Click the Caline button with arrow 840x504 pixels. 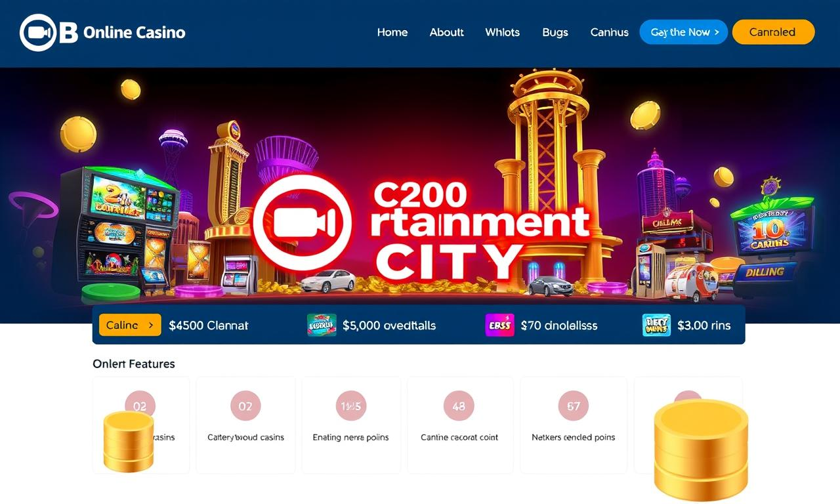click(130, 325)
